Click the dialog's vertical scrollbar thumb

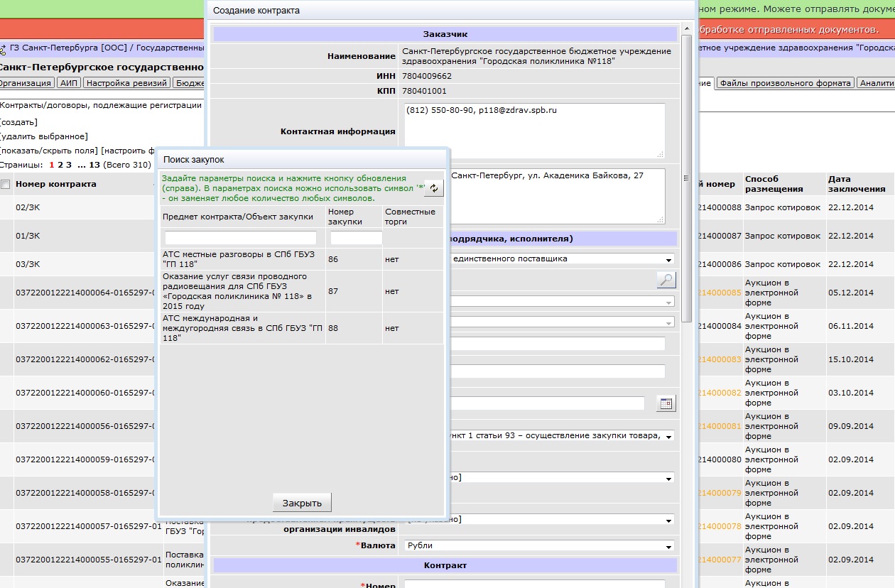[687, 178]
